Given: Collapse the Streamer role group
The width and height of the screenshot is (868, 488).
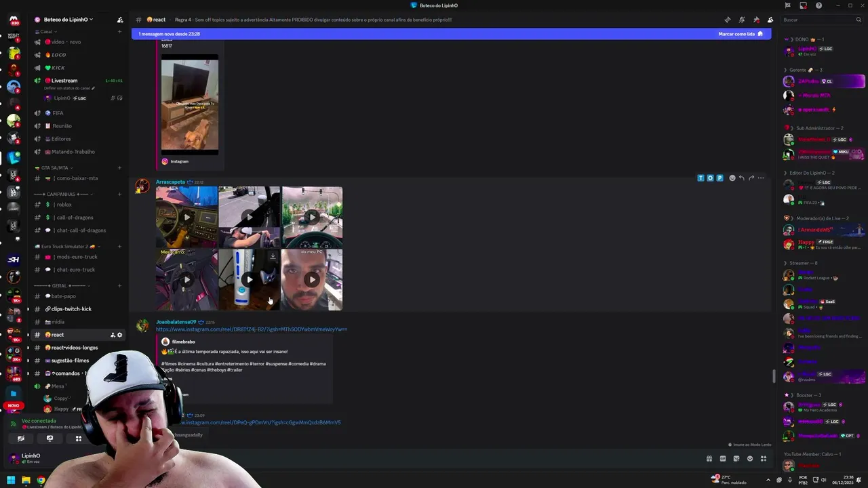Looking at the screenshot, I should coord(801,263).
